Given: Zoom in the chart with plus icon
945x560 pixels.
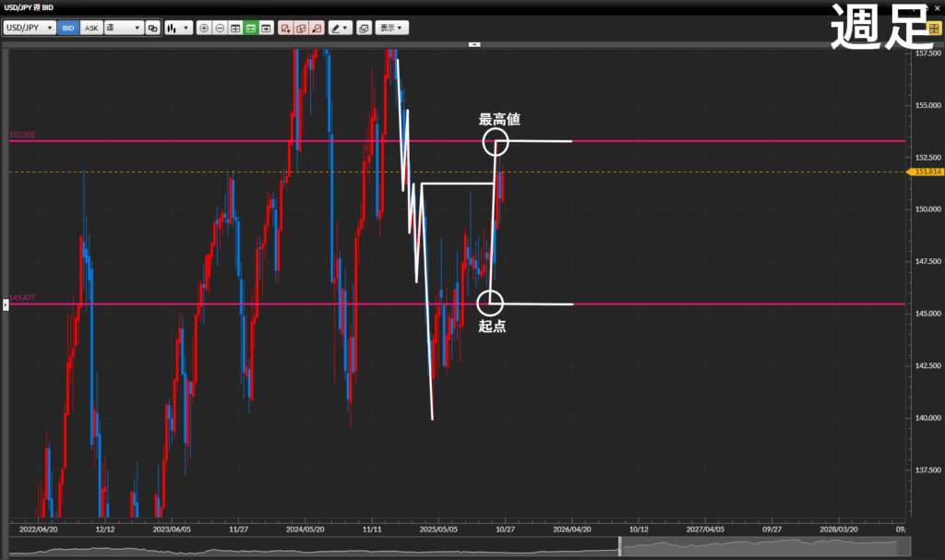Looking at the screenshot, I should (204, 29).
